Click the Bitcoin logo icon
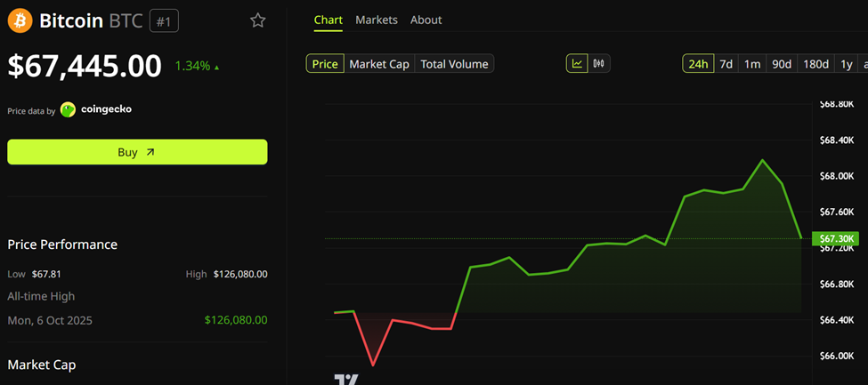The height and width of the screenshot is (385, 868). 20,20
